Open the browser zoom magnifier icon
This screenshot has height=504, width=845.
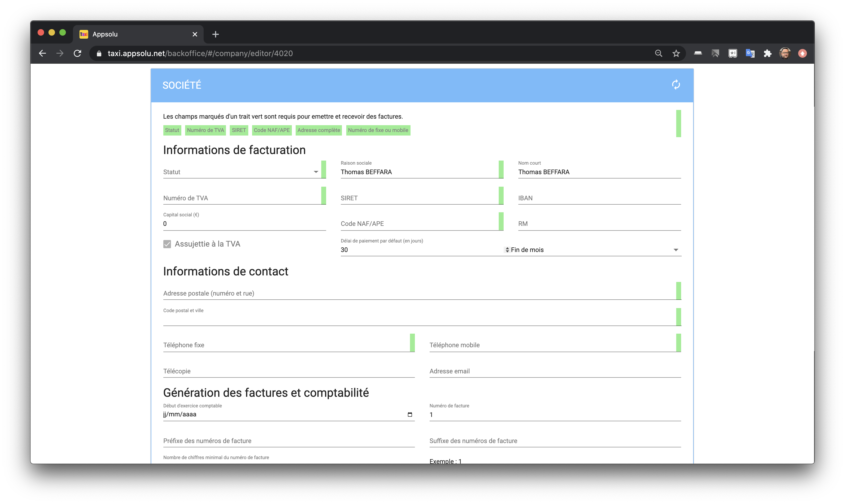[x=658, y=53]
